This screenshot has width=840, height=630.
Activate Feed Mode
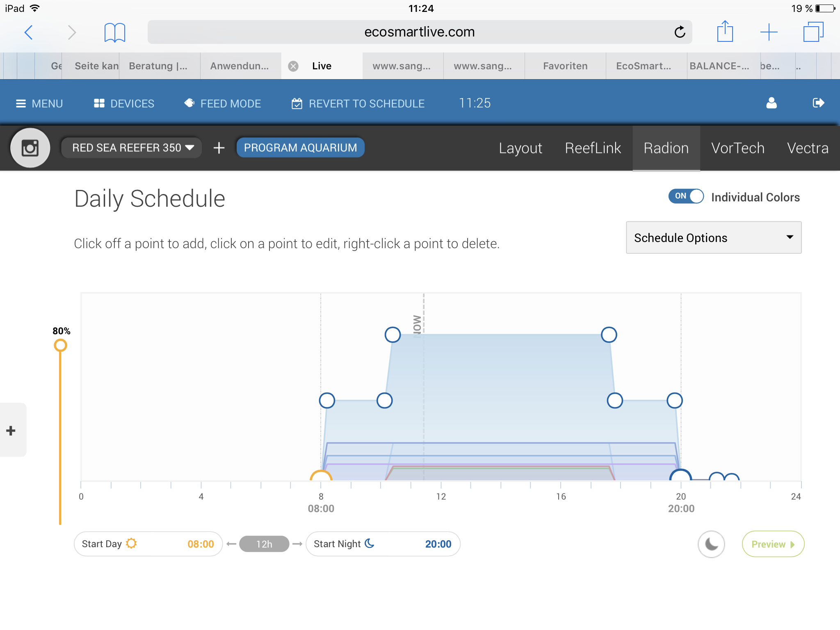pos(223,103)
